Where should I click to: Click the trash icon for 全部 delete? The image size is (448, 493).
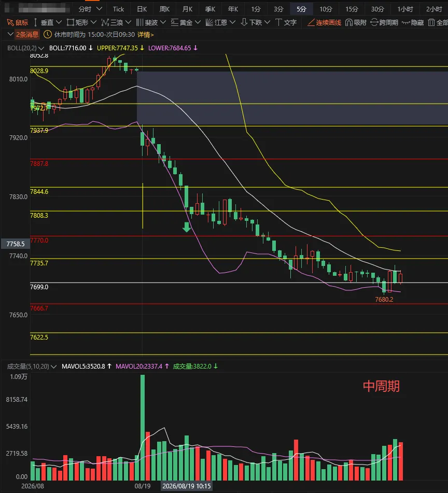coord(431,23)
